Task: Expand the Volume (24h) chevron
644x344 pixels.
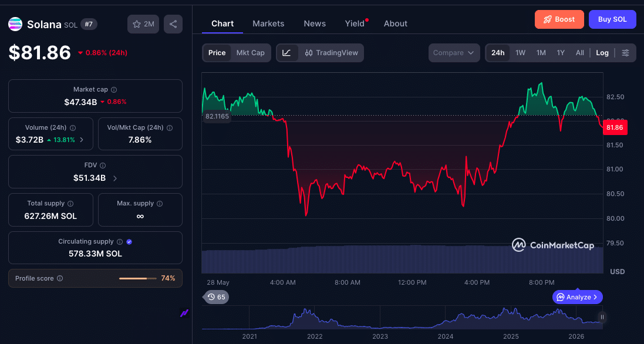Action: tap(82, 140)
